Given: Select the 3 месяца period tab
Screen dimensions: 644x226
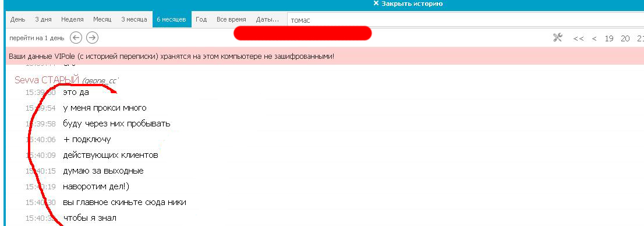Looking at the screenshot, I should coord(135,19).
